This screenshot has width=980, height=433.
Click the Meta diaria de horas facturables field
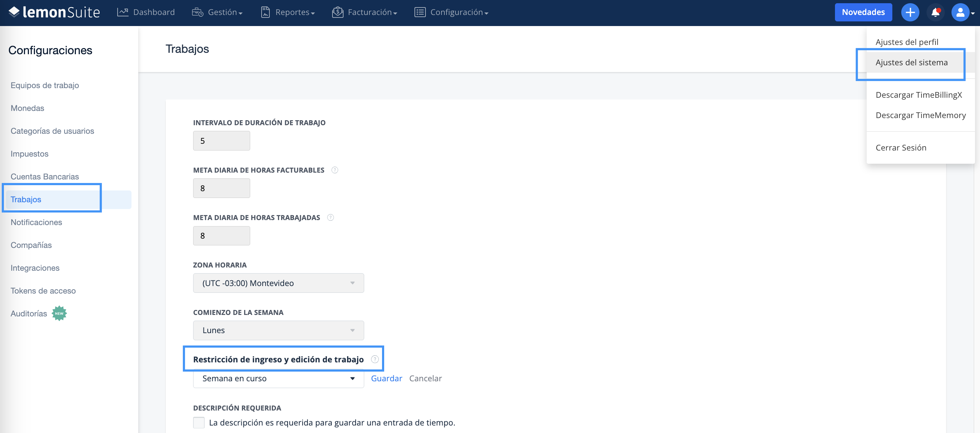pyautogui.click(x=221, y=188)
